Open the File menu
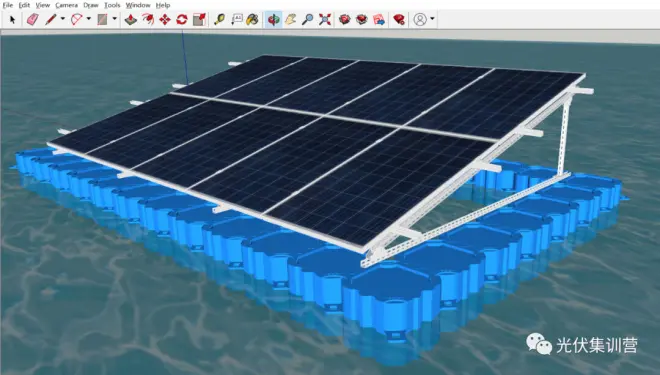 coord(8,5)
